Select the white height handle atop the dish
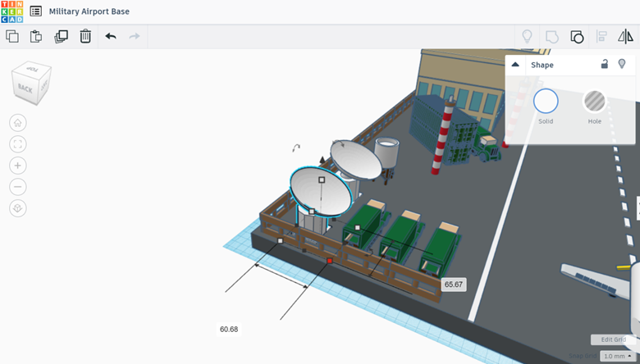The image size is (640, 364). pyautogui.click(x=322, y=180)
